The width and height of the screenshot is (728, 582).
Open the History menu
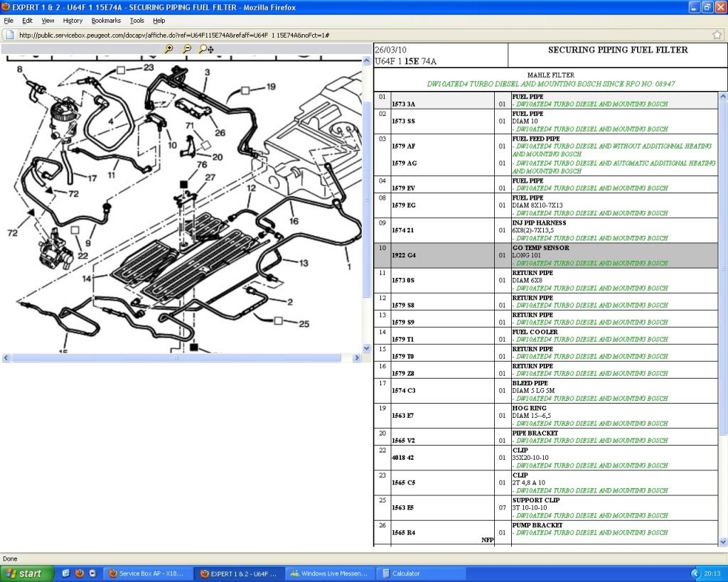tap(73, 21)
